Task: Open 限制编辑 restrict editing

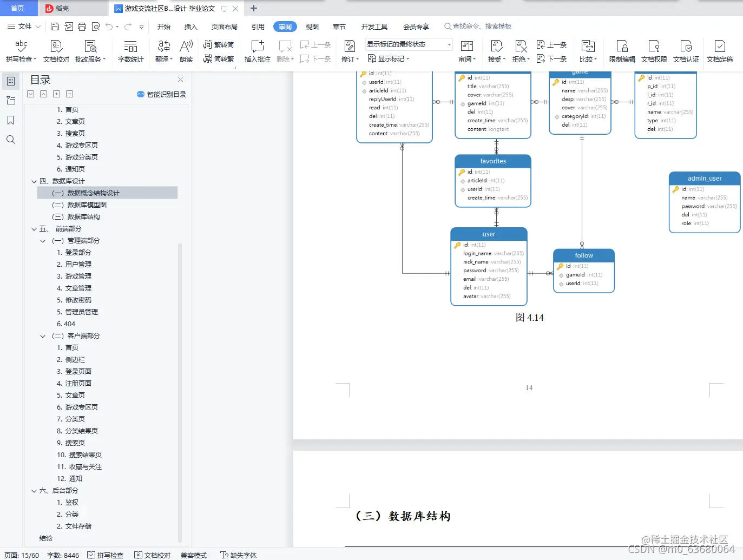Action: tap(622, 51)
